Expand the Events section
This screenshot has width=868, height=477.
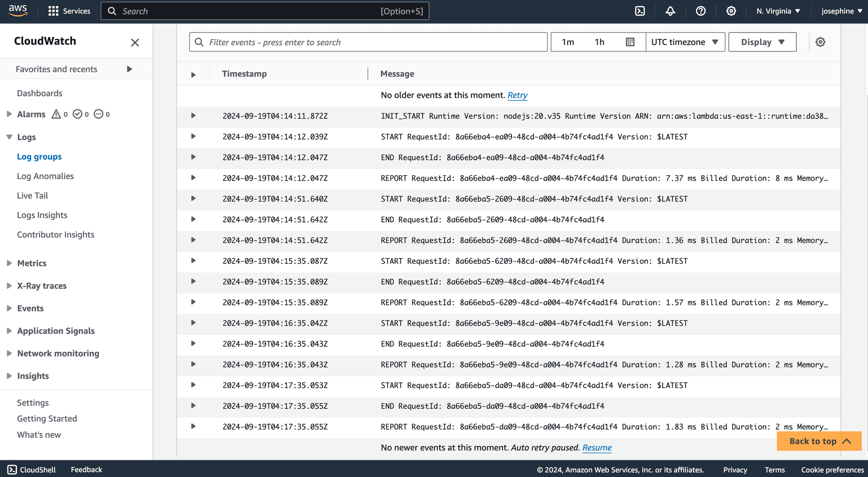(9, 308)
